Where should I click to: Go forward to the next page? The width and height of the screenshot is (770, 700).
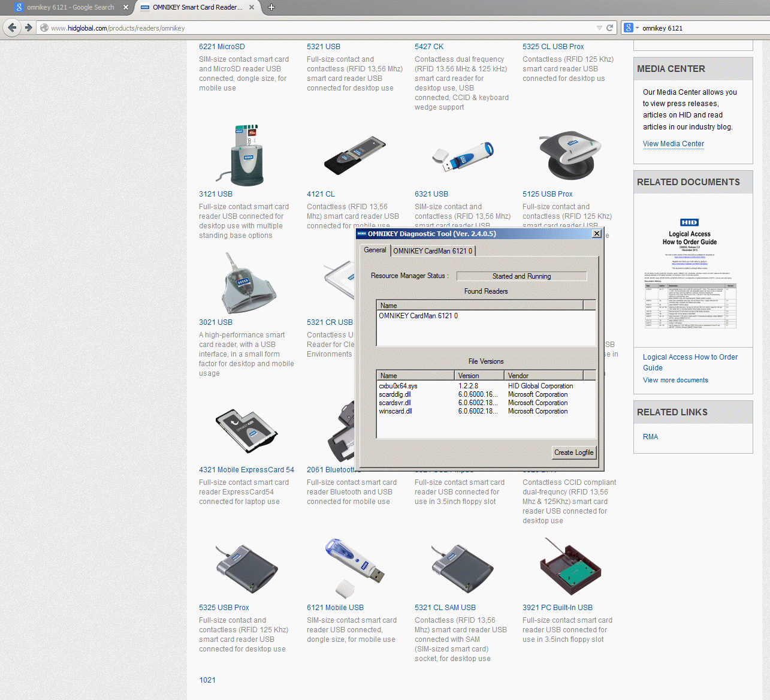tap(28, 28)
